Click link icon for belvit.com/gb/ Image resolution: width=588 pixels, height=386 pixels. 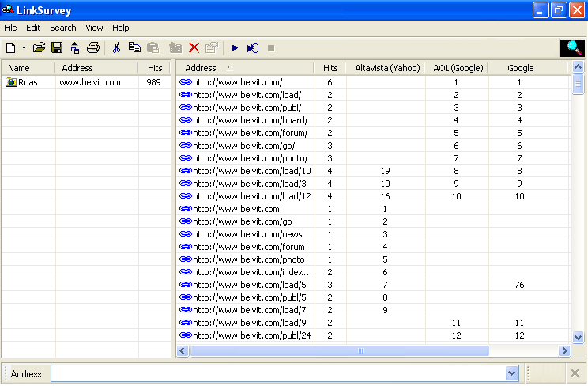(x=186, y=146)
